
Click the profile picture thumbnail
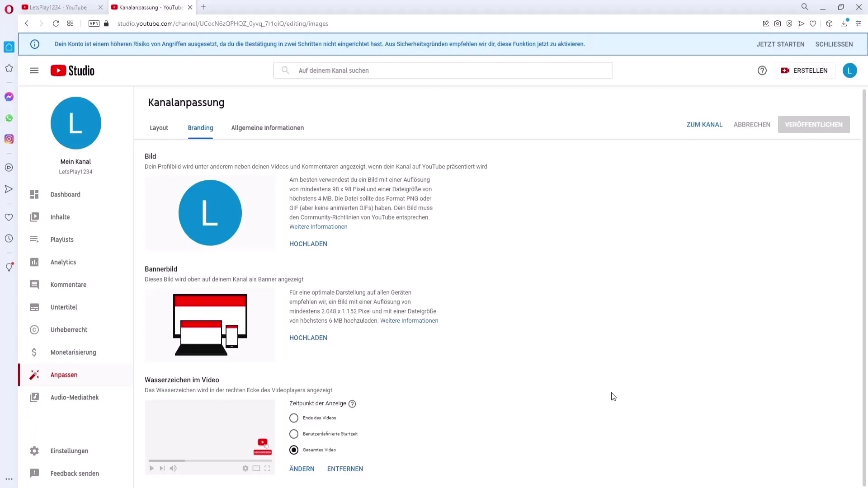(x=210, y=212)
